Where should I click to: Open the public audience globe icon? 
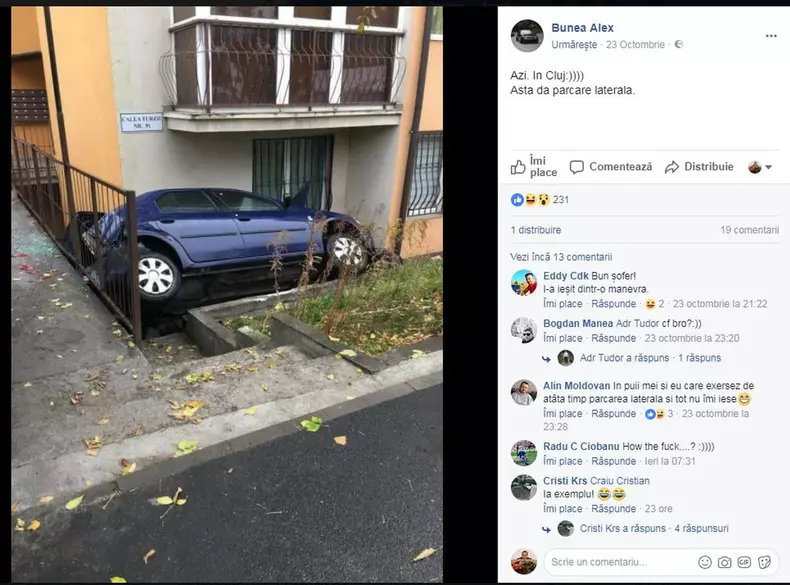[679, 44]
